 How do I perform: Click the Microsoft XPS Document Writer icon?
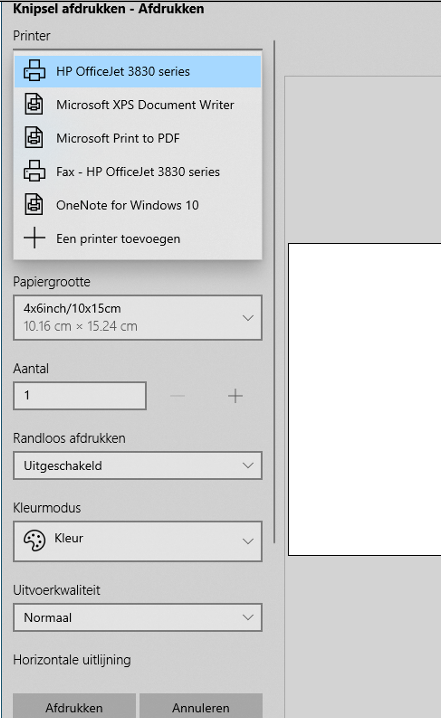(x=34, y=104)
